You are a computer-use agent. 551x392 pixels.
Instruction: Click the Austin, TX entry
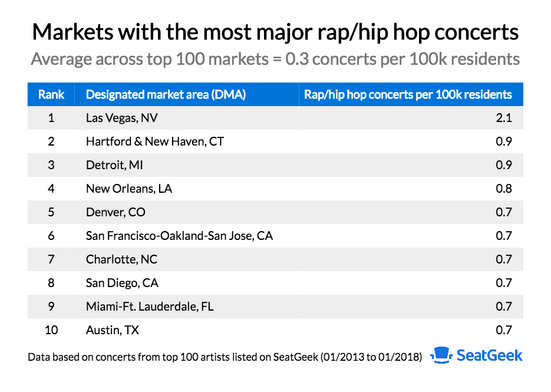click(112, 330)
